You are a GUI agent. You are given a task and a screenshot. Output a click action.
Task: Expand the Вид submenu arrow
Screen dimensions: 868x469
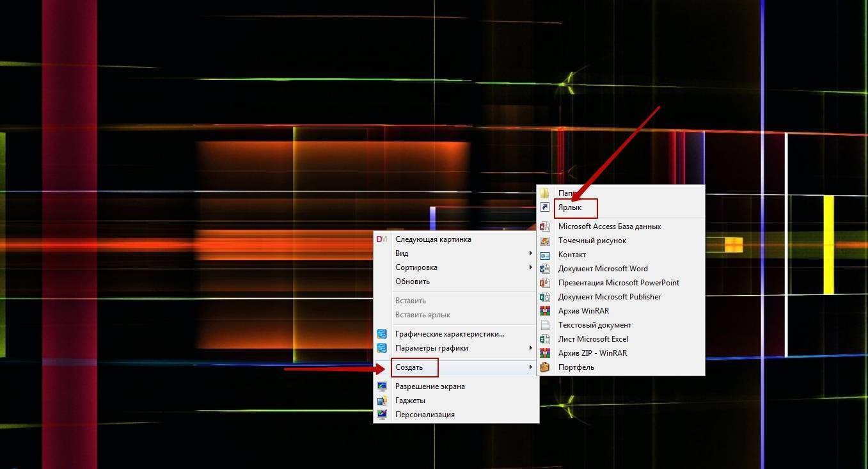(530, 253)
